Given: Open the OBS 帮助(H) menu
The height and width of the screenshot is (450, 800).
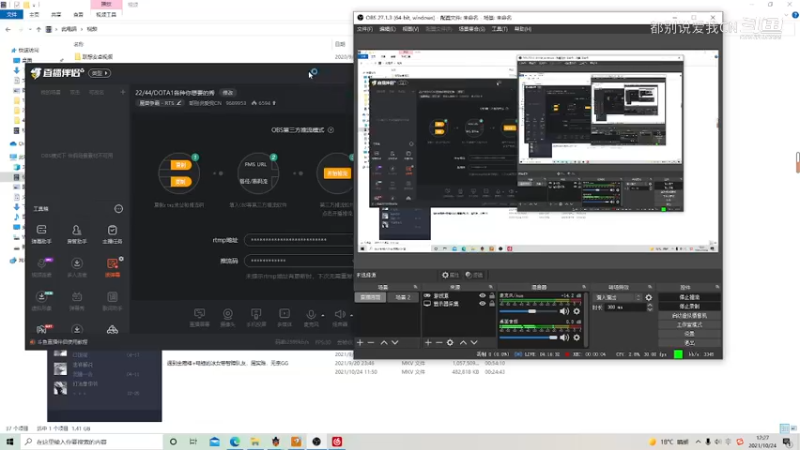Looking at the screenshot, I should tap(522, 29).
